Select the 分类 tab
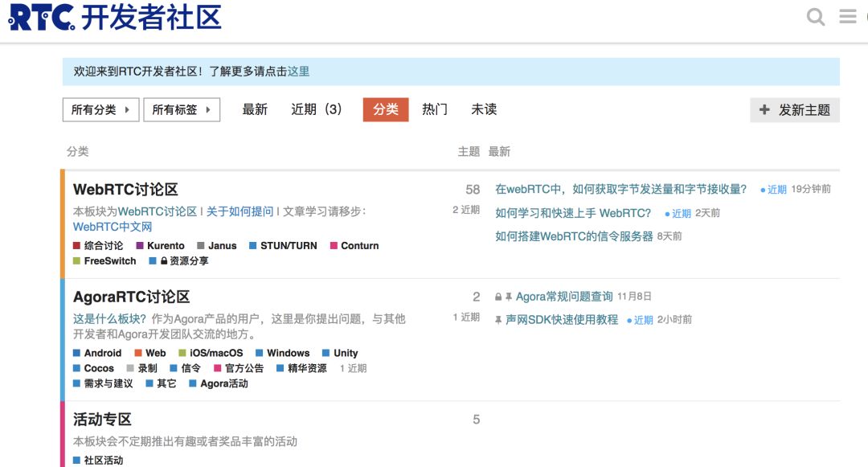Screen dimensions: 868x467 pos(386,109)
